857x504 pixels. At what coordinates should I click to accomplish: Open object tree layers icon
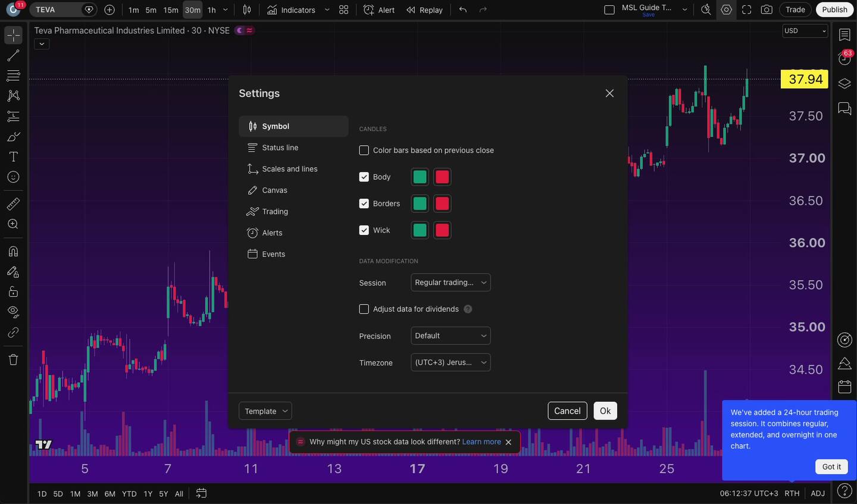pyautogui.click(x=845, y=83)
